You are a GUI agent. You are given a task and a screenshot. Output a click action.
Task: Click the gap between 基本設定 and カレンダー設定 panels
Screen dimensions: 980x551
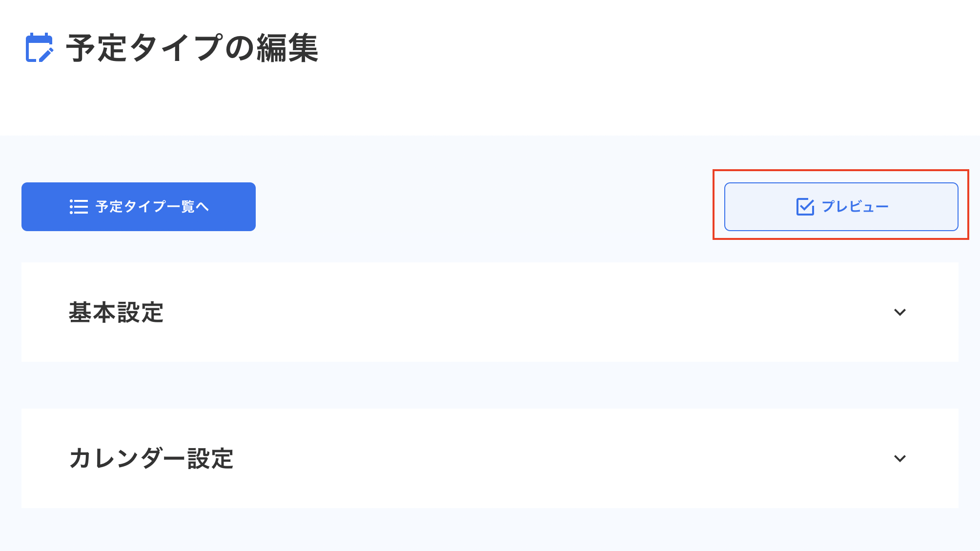(488, 385)
